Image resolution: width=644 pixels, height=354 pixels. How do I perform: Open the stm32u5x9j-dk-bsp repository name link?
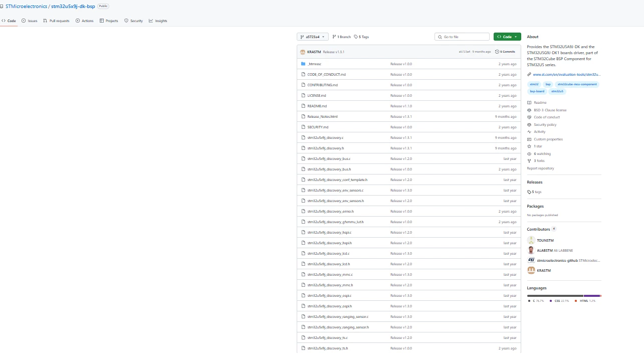tap(73, 6)
